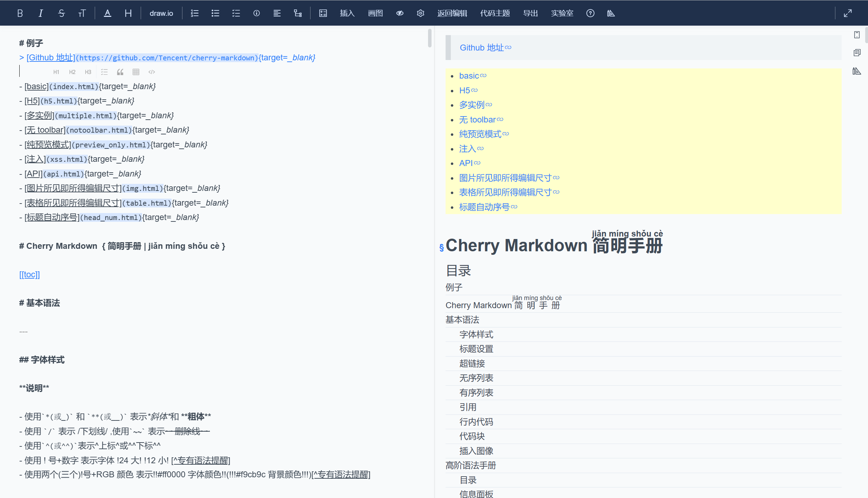Open the 实验室 lab menu

(x=562, y=13)
